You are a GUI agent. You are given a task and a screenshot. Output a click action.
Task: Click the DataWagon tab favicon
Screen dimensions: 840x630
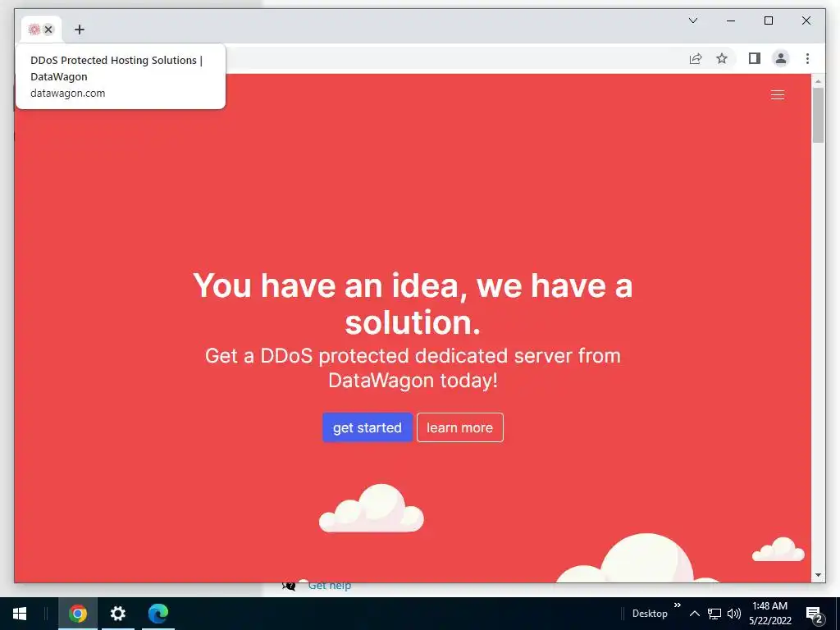click(34, 30)
